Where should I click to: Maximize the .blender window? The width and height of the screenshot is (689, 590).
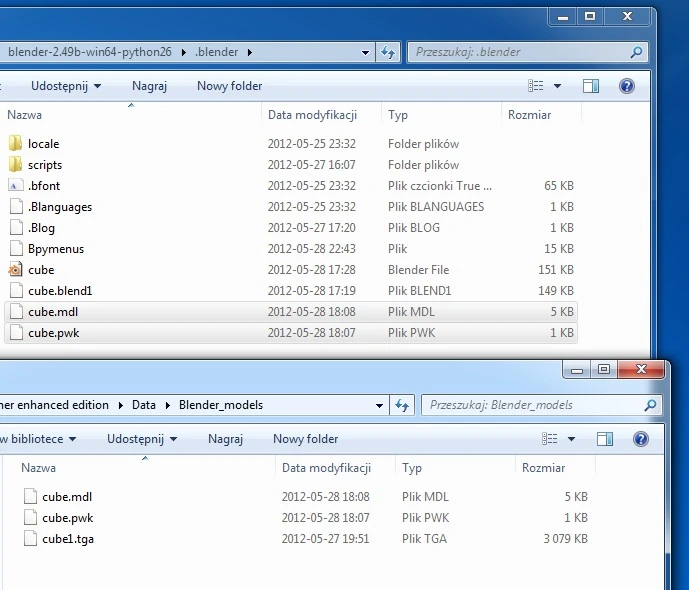click(x=590, y=16)
